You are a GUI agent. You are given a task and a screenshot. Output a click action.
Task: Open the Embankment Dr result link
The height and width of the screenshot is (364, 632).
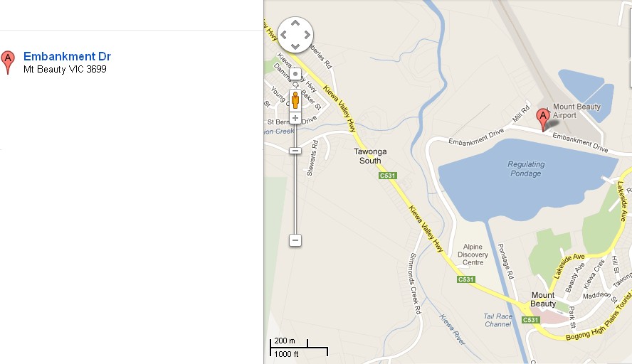(67, 56)
